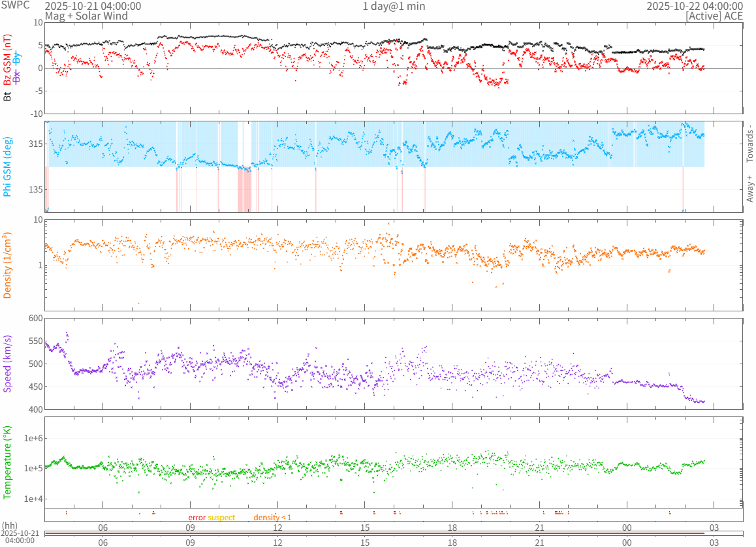Click the 'Towards -' label beside Phi plot
This screenshot has height=547, width=756.
point(749,143)
